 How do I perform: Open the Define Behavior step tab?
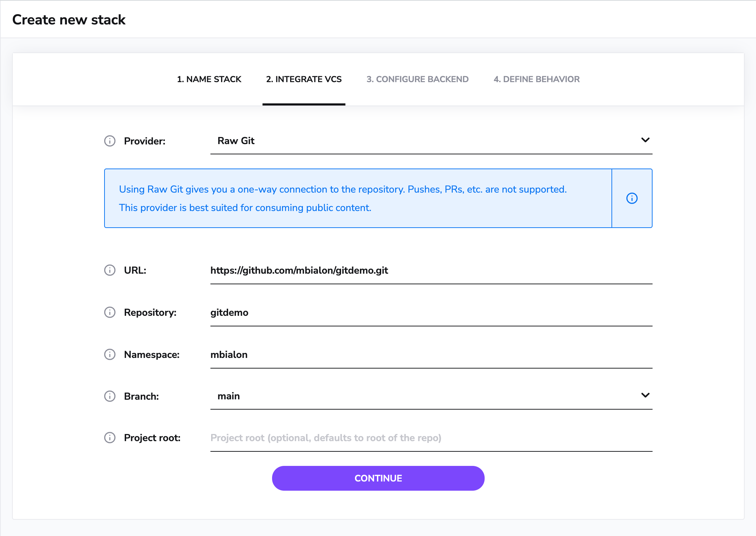point(536,79)
